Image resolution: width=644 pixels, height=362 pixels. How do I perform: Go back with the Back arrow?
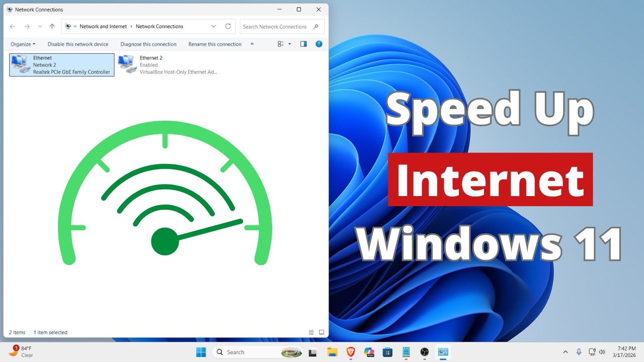tap(13, 27)
